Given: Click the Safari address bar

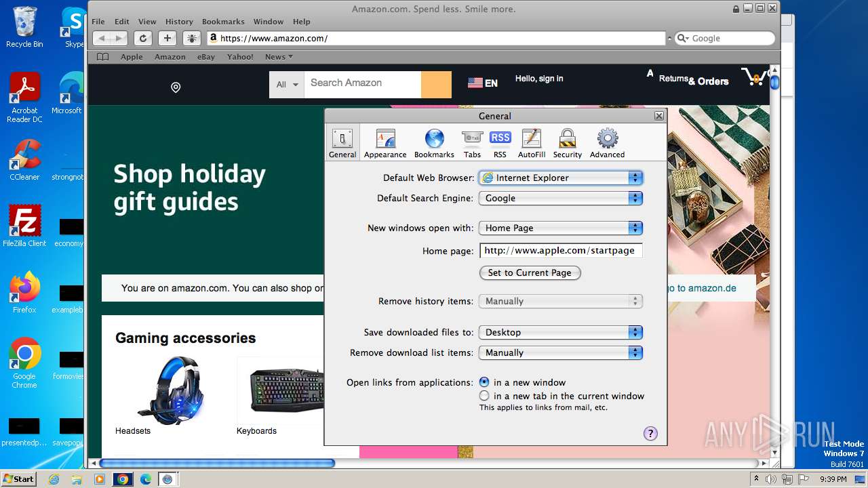Looking at the screenshot, I should 436,39.
